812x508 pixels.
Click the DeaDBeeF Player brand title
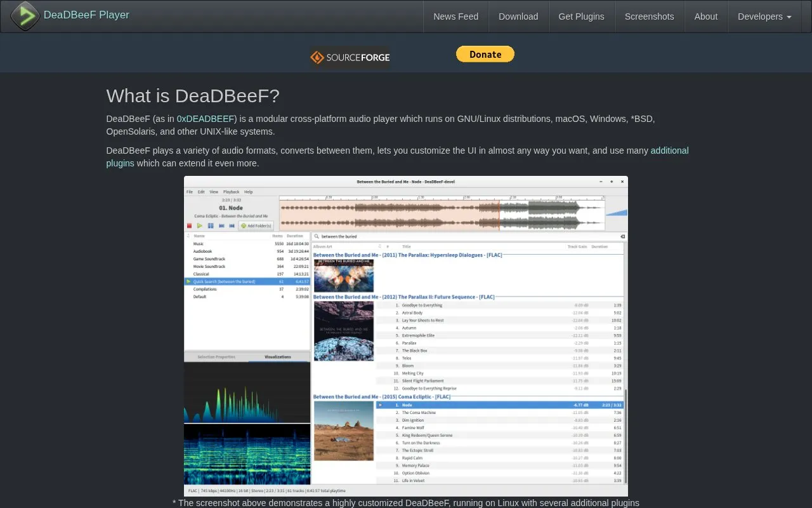tap(86, 15)
